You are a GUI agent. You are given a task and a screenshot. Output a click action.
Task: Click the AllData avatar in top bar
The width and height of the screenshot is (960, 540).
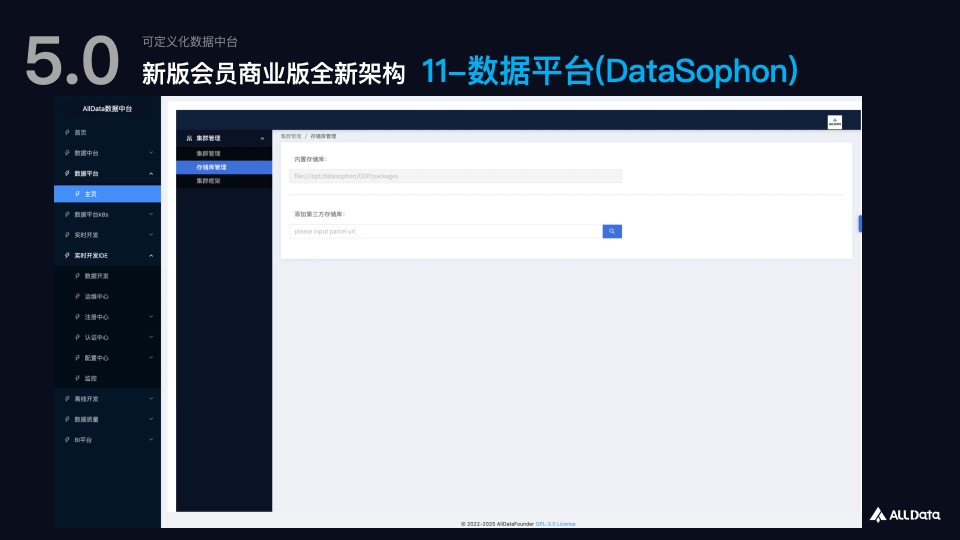pos(834,122)
